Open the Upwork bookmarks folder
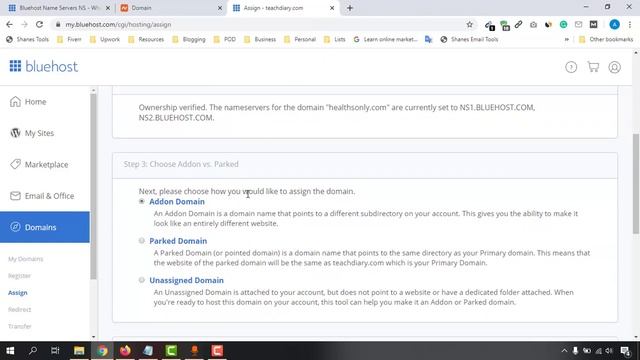The image size is (640, 360). point(104,39)
